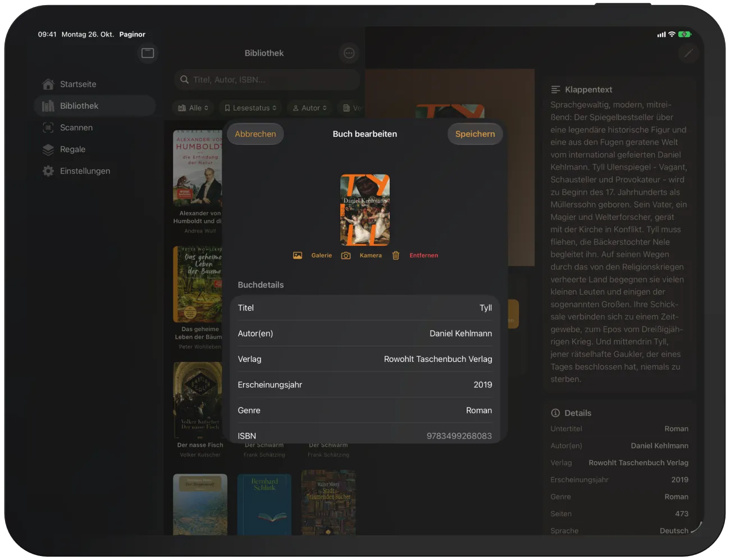Screen dimensions: 730x560
Task: Click the Galerie picture icon
Action: click(298, 255)
